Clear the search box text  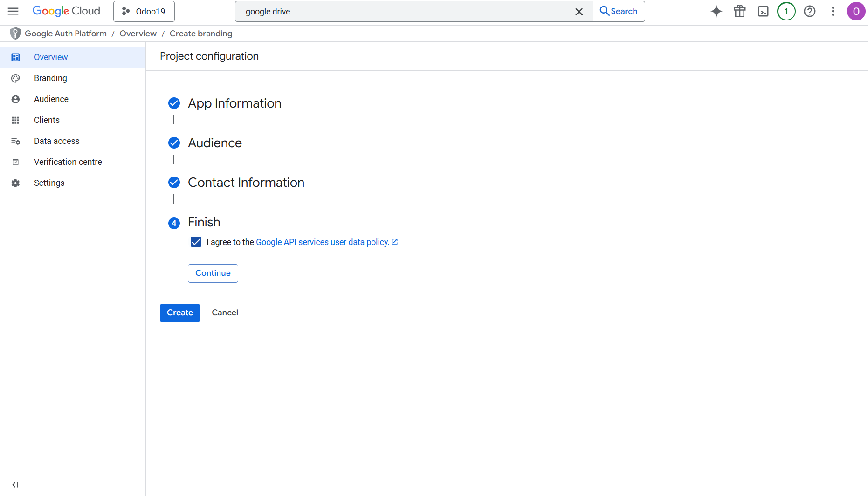coord(579,12)
